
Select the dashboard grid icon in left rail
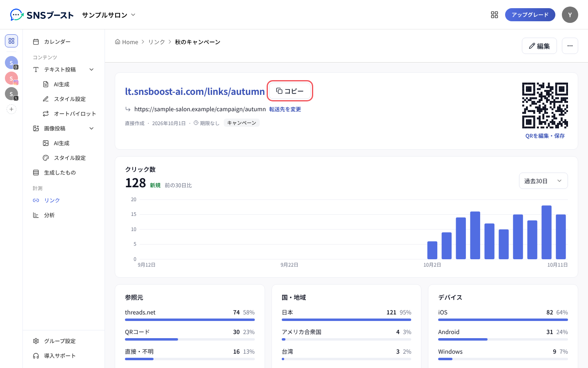(11, 41)
